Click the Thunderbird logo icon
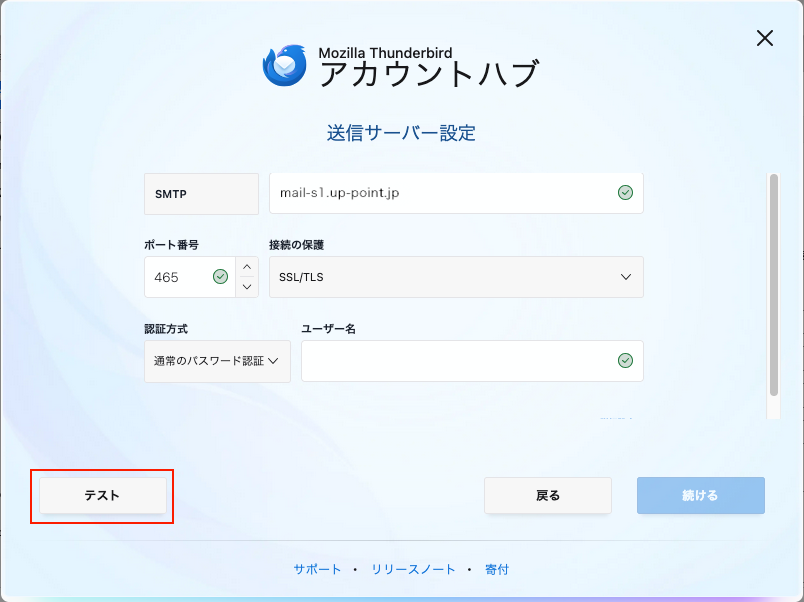The width and height of the screenshot is (804, 602). pos(285,65)
